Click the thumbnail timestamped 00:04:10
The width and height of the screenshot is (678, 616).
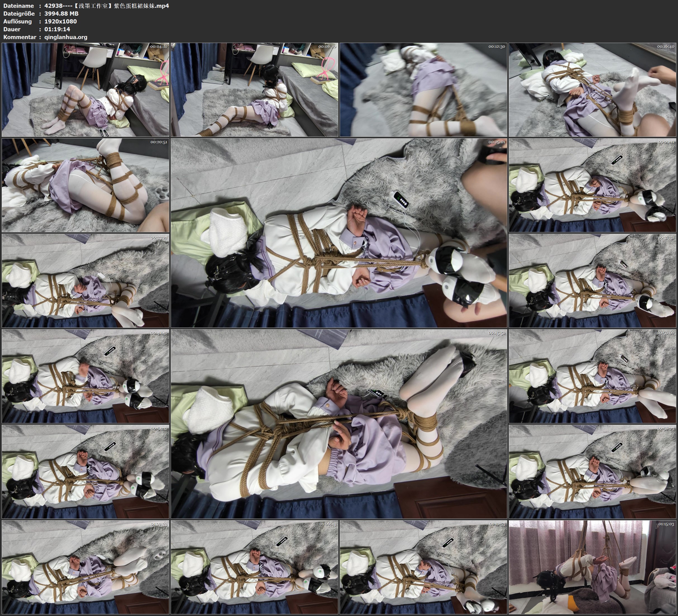click(x=85, y=89)
